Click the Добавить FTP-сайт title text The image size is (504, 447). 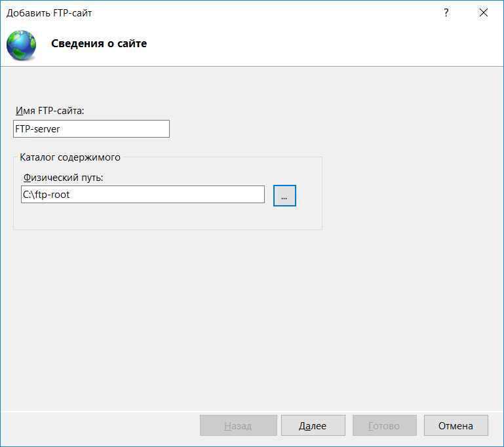[49, 13]
